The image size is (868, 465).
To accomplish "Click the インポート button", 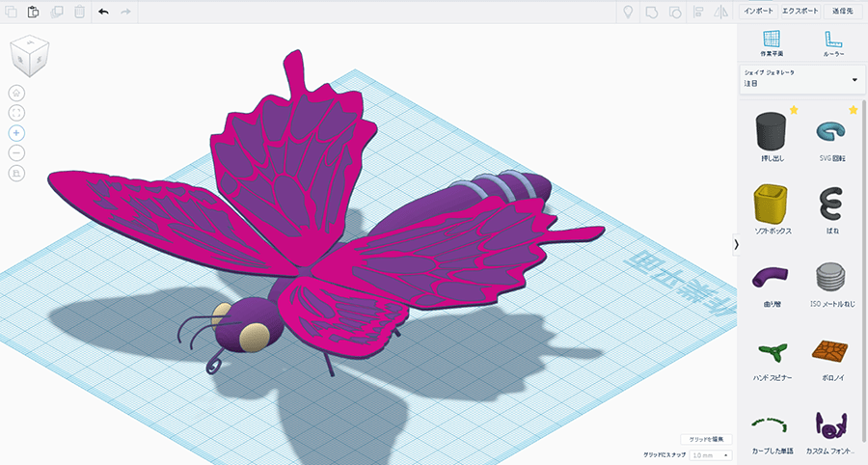I will [758, 11].
